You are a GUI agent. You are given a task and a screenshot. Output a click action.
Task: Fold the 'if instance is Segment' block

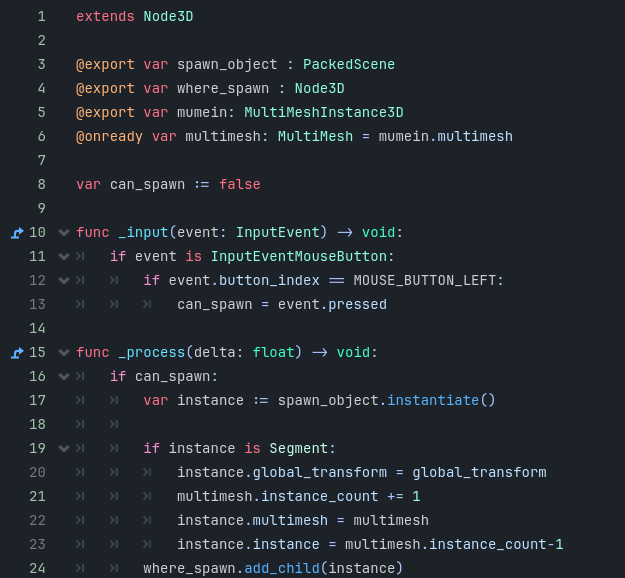pyautogui.click(x=64, y=448)
